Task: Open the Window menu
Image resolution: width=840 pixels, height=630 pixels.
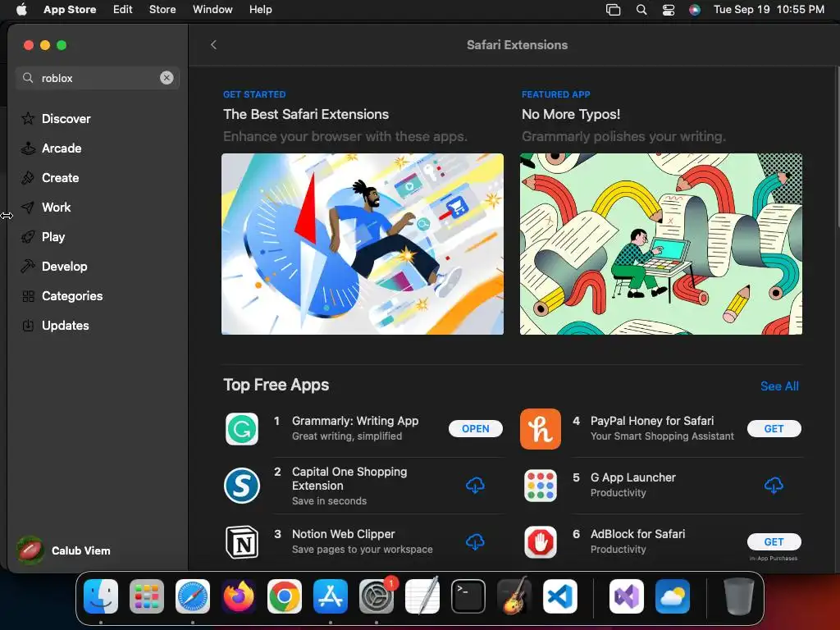Action: (x=212, y=9)
